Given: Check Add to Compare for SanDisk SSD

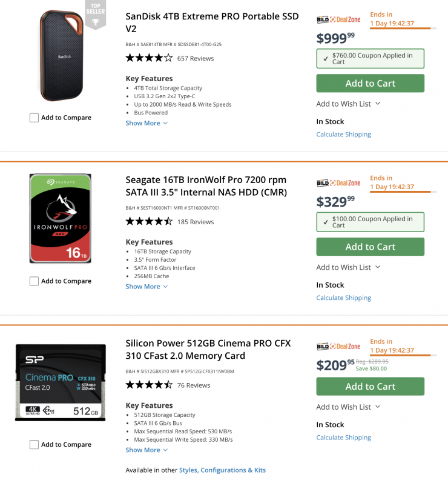Looking at the screenshot, I should click(35, 118).
